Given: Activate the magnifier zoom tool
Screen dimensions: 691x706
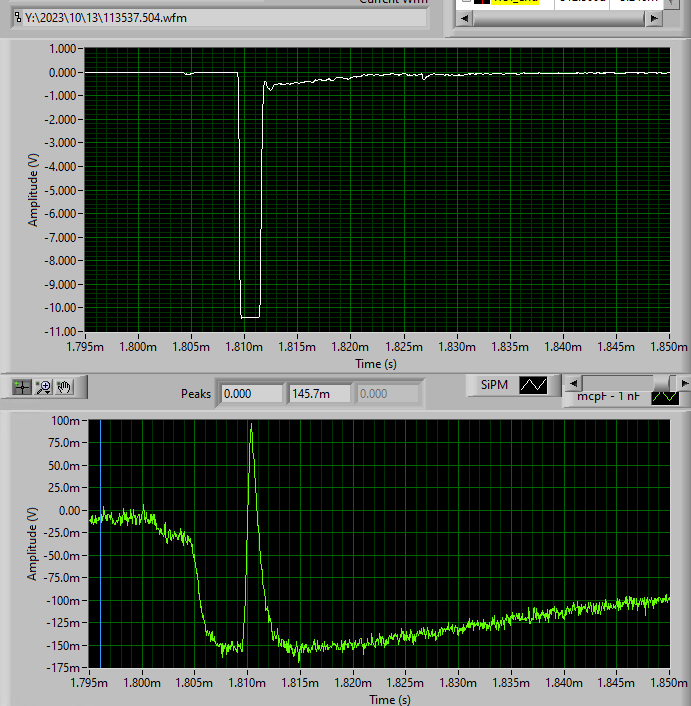Looking at the screenshot, I should click(x=44, y=387).
